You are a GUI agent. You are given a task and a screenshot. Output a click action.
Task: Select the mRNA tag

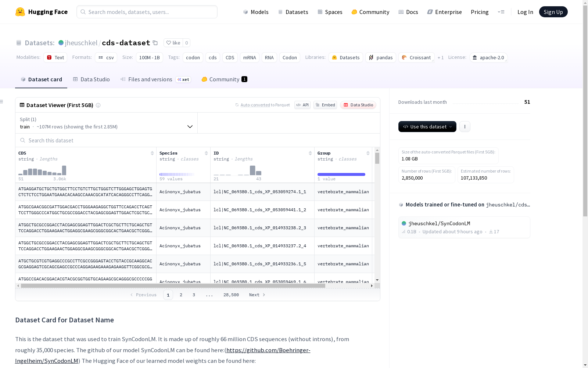(250, 57)
